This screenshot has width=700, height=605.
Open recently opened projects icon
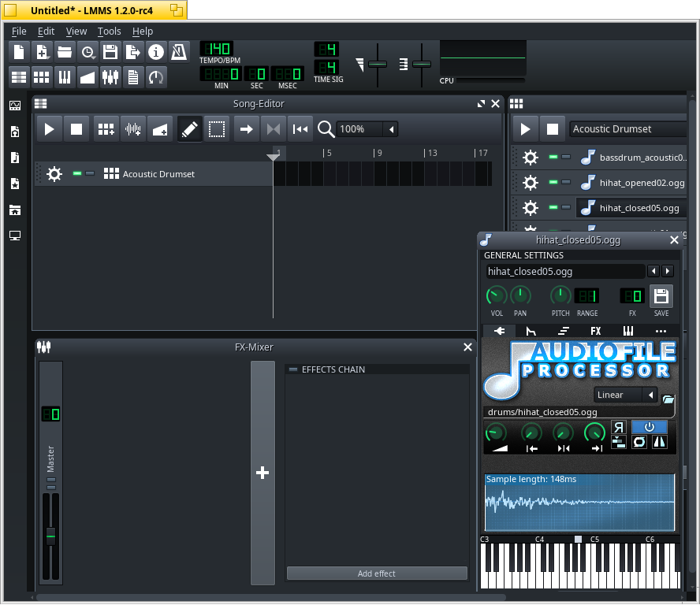(x=87, y=52)
